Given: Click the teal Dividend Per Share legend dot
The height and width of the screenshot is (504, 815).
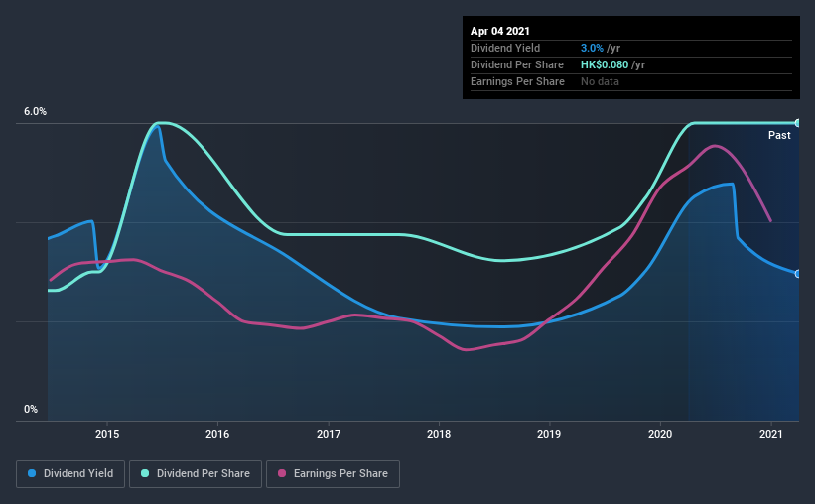Looking at the screenshot, I should pyautogui.click(x=145, y=473).
